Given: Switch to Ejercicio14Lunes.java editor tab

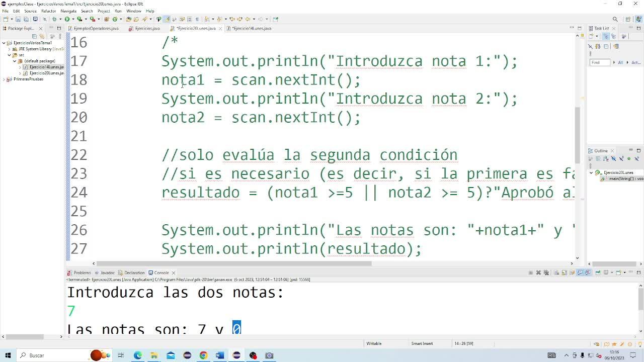Looking at the screenshot, I should tap(251, 28).
